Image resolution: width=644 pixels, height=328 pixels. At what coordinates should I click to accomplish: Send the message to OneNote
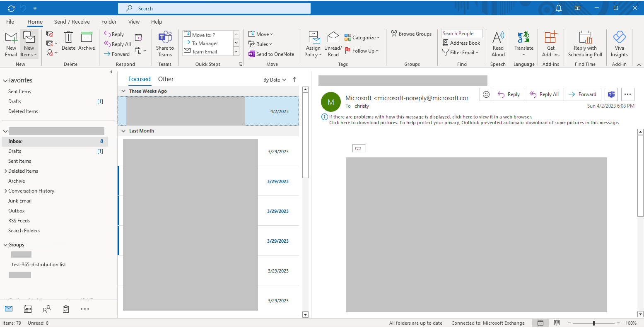pyautogui.click(x=271, y=54)
